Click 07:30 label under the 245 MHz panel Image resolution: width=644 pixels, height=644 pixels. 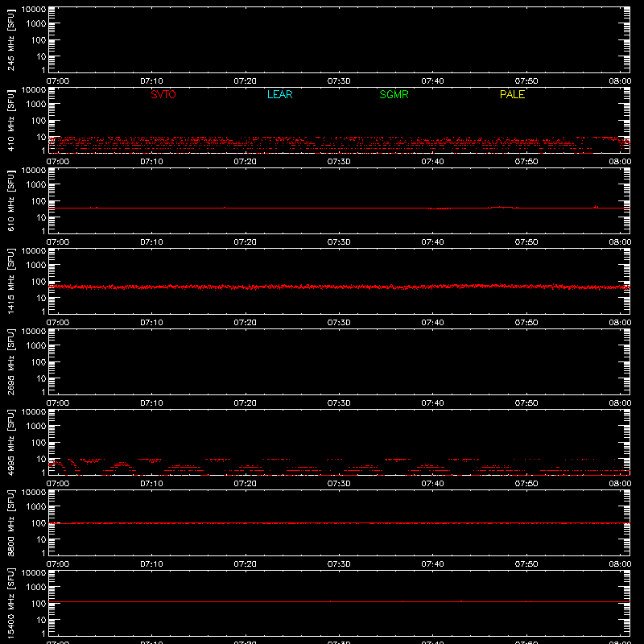339,81
